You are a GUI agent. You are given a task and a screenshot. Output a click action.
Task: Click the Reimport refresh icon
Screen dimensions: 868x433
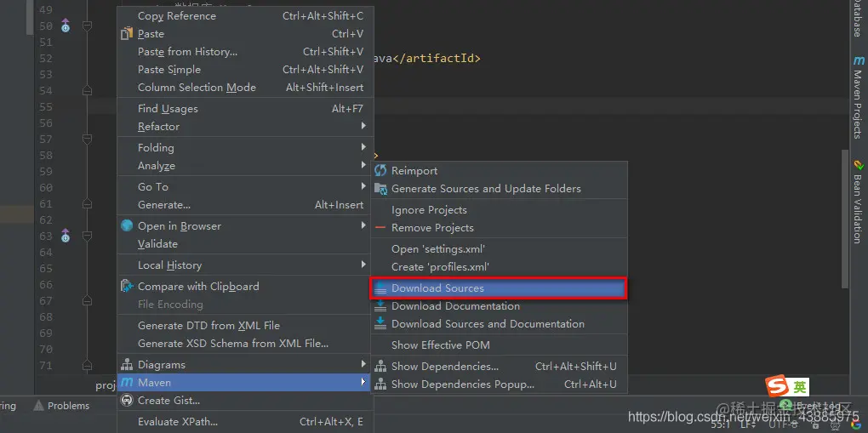coord(380,170)
